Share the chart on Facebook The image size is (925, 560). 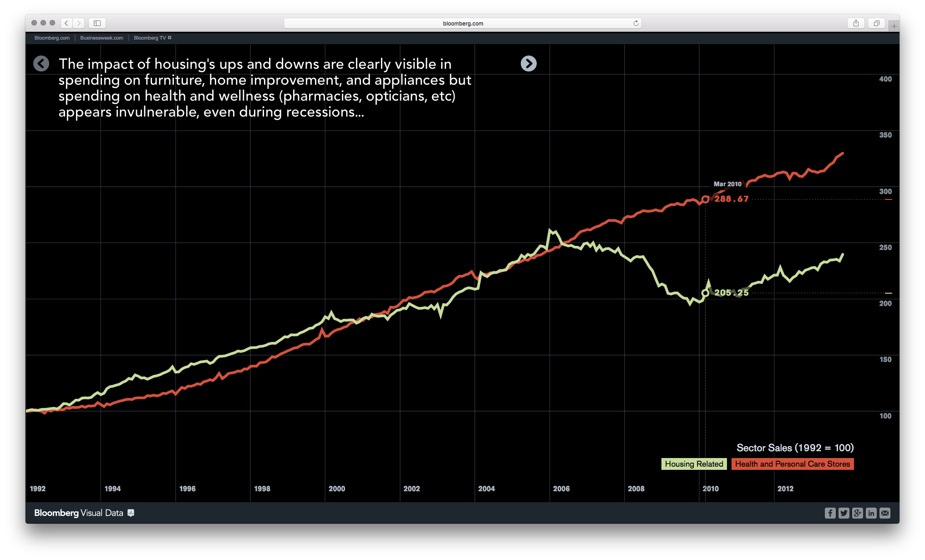[x=830, y=513]
